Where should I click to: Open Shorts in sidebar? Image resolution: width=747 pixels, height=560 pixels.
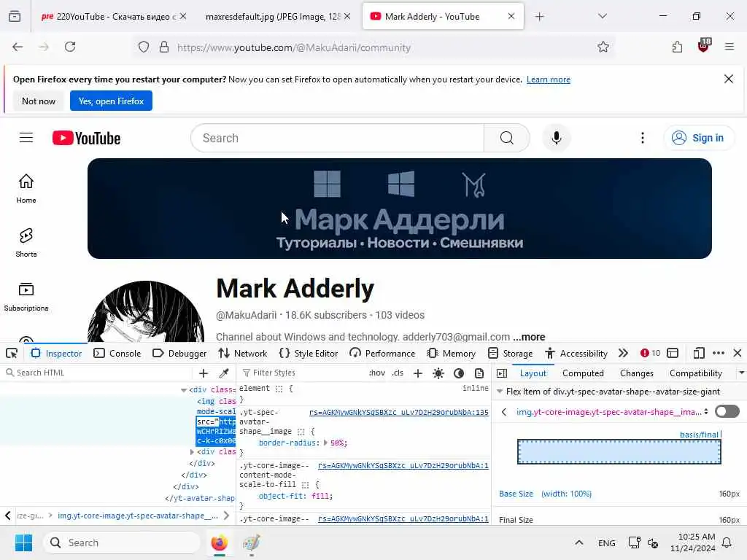pos(26,242)
